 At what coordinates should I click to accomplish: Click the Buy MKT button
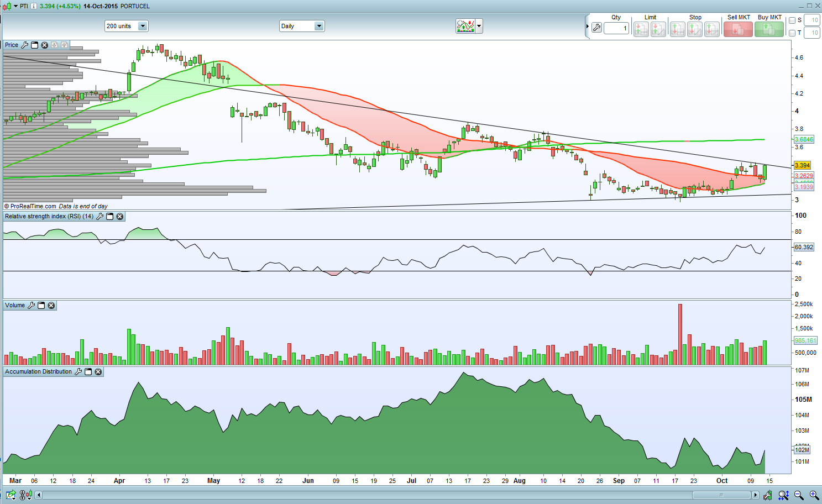(x=769, y=29)
